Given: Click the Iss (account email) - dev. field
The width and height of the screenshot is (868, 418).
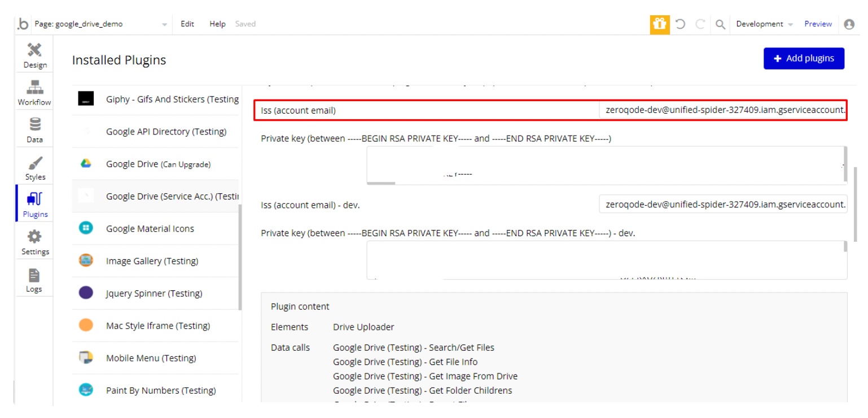Looking at the screenshot, I should point(723,204).
